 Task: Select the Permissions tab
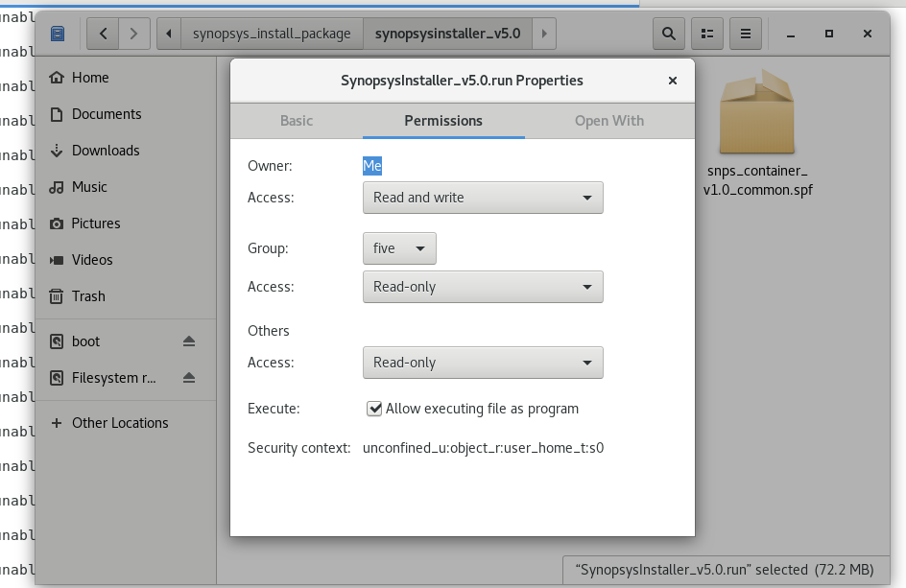(x=443, y=121)
